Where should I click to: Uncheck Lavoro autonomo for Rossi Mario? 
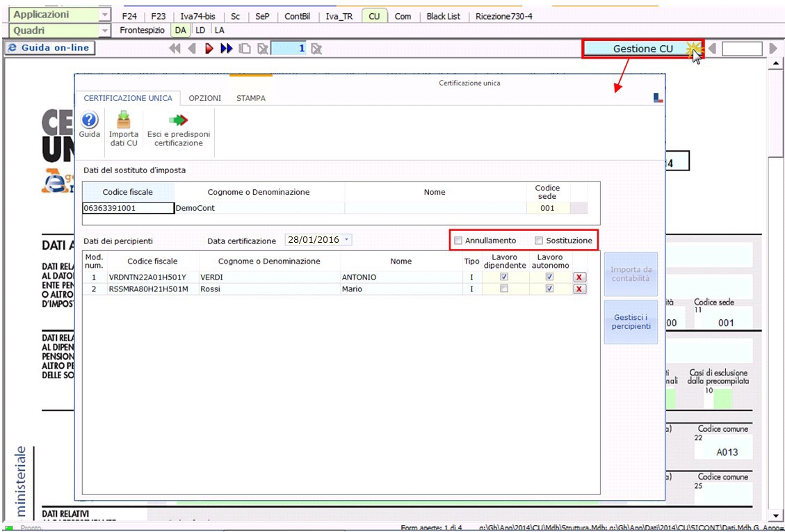pos(550,289)
